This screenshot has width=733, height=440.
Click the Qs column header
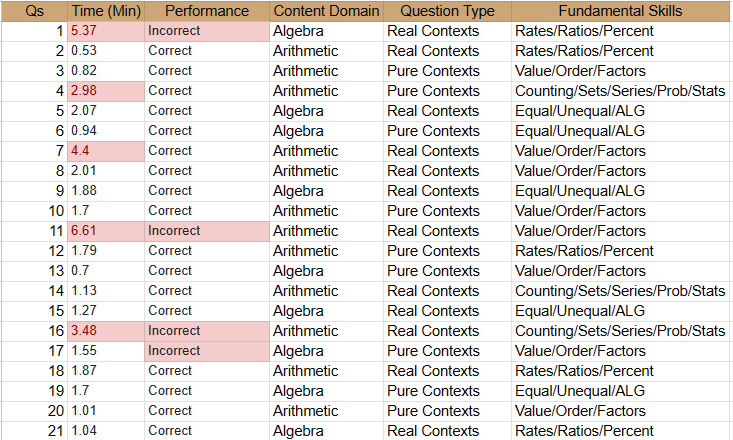coord(34,11)
